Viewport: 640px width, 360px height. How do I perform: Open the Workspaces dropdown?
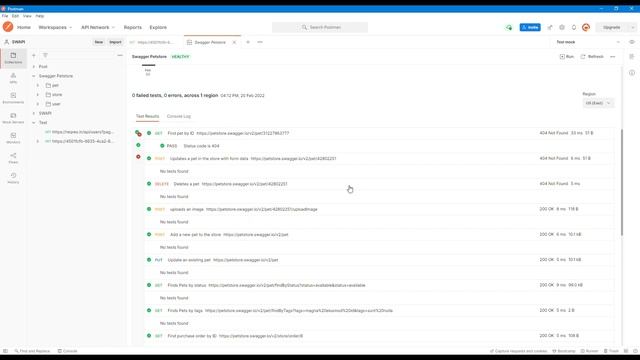point(55,27)
